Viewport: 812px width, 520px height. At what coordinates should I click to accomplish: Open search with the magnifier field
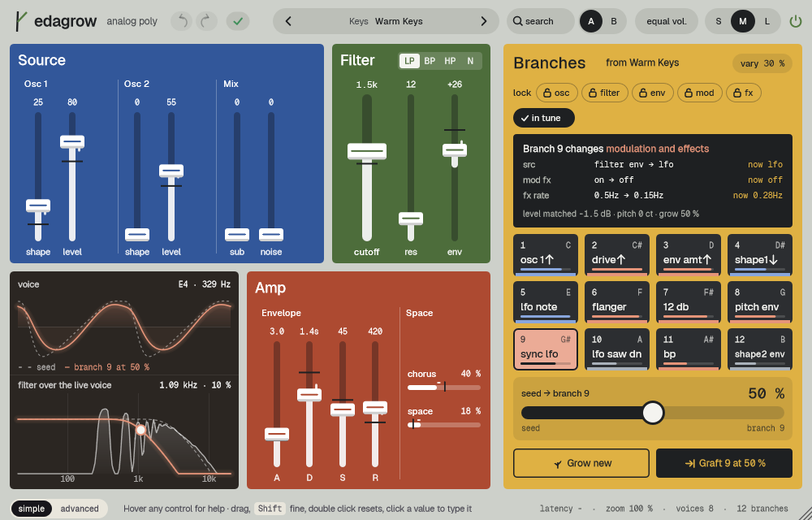click(x=540, y=21)
